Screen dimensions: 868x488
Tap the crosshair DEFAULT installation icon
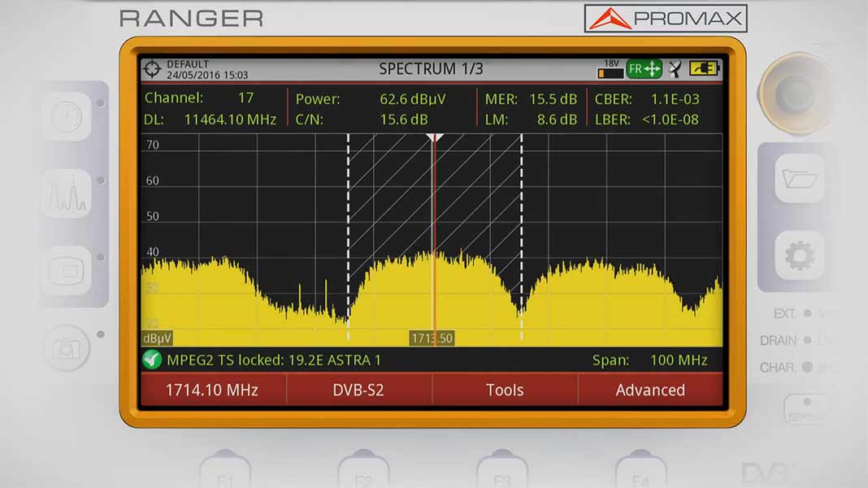click(x=152, y=69)
